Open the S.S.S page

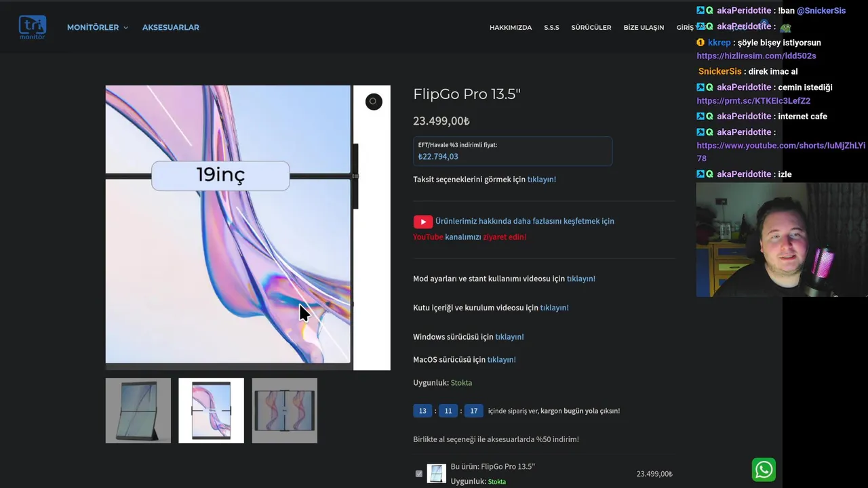(x=551, y=28)
